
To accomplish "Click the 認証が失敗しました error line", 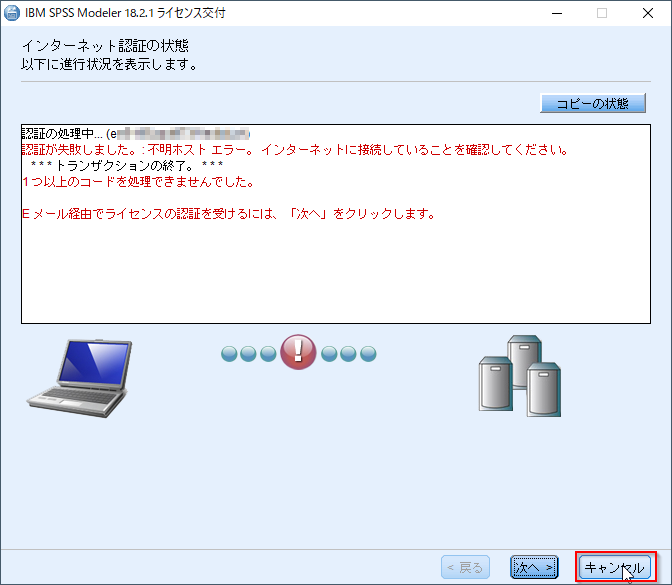I will [x=295, y=150].
